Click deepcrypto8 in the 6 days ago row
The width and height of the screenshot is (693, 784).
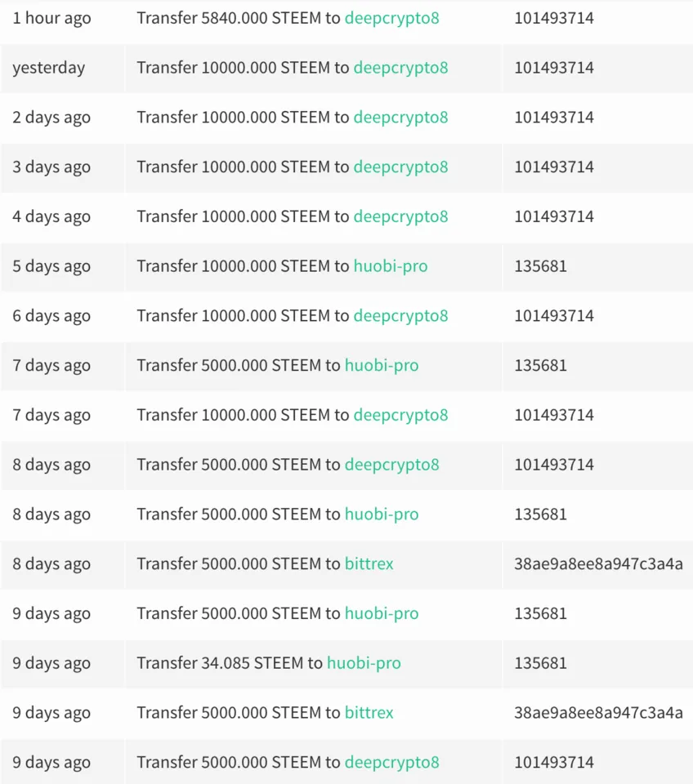coord(400,316)
